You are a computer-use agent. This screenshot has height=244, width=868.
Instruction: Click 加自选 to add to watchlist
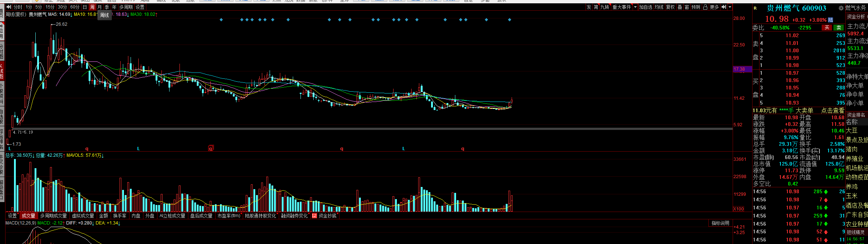point(645,7)
